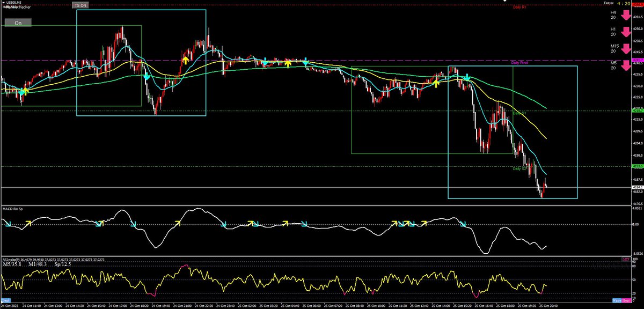Click the gray On button
The height and width of the screenshot is (309, 644).
pos(18,23)
